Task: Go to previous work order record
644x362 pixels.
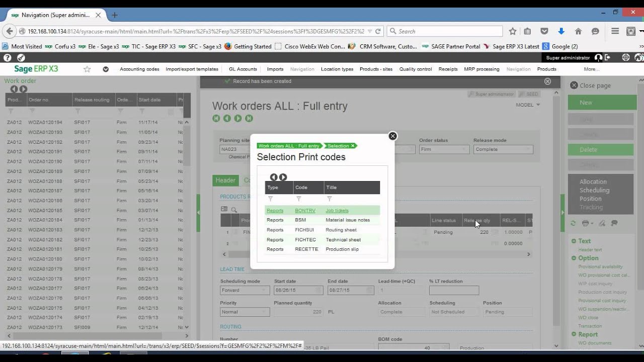Action: (x=227, y=118)
